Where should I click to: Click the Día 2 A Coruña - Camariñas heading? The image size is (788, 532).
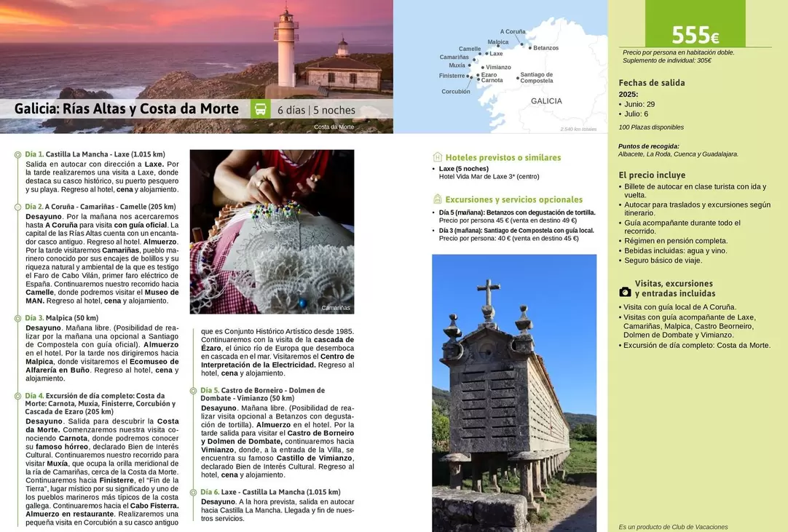tap(100, 207)
